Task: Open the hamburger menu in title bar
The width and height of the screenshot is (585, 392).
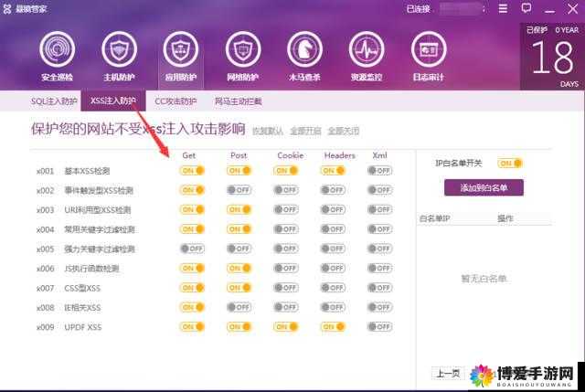Action: [x=503, y=8]
